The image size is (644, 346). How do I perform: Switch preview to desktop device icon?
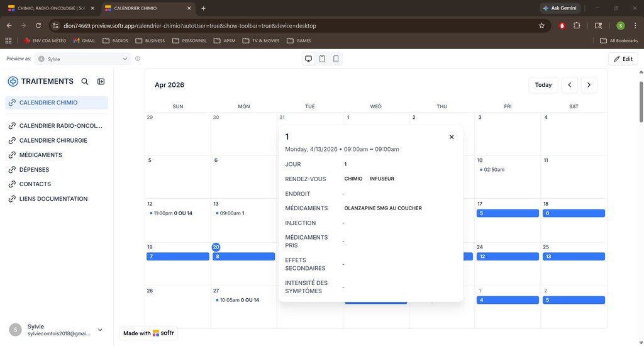point(308,59)
